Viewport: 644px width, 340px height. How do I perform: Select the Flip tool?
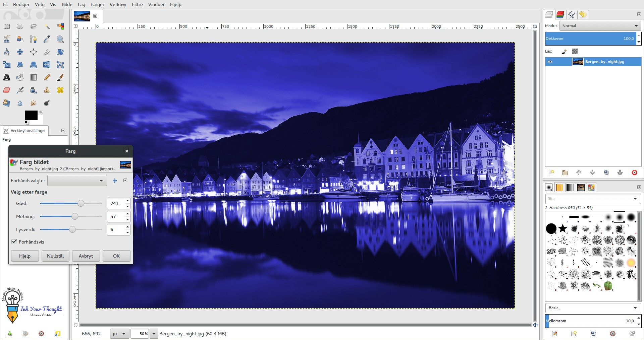[x=47, y=65]
